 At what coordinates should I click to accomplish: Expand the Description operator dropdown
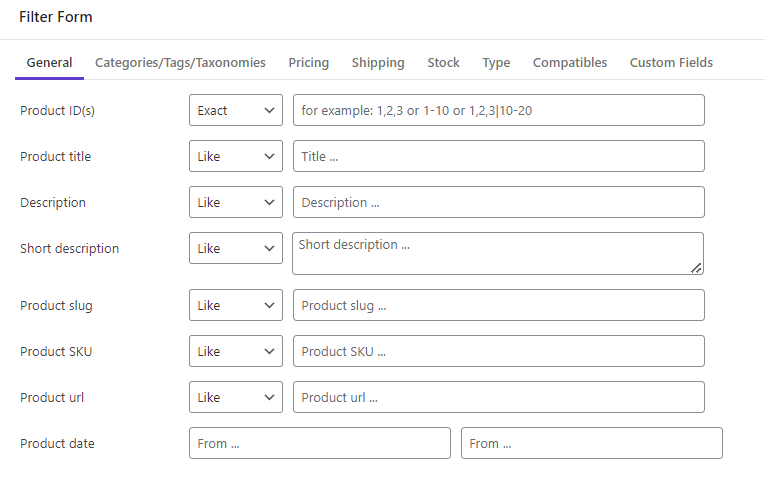click(236, 202)
